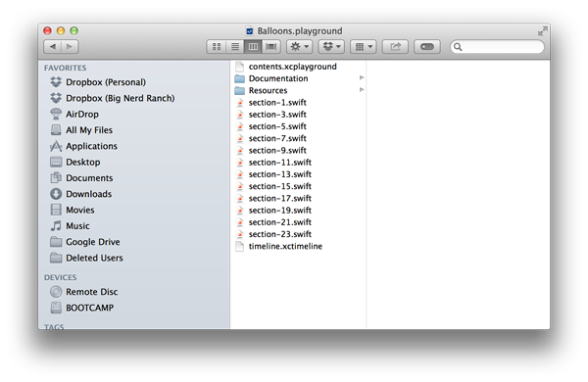Screen dimensions: 588x382
Task: Expand the Documentation folder arrow
Action: coord(362,78)
